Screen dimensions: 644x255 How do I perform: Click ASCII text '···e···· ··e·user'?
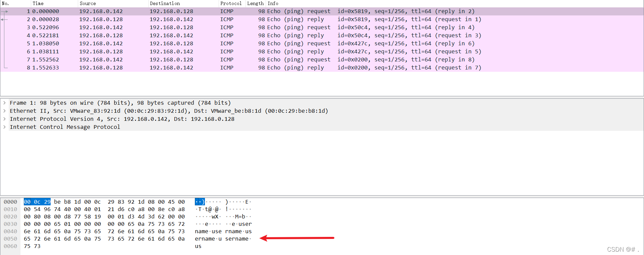click(x=223, y=224)
